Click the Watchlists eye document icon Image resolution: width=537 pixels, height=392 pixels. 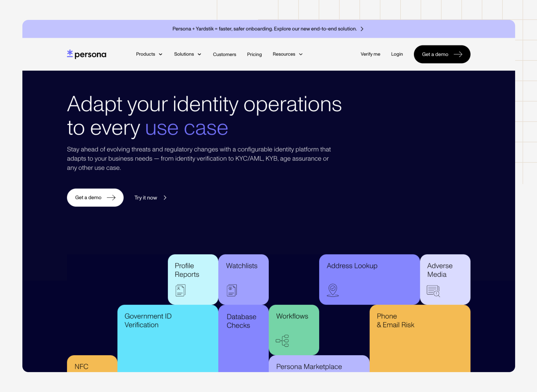pyautogui.click(x=232, y=290)
